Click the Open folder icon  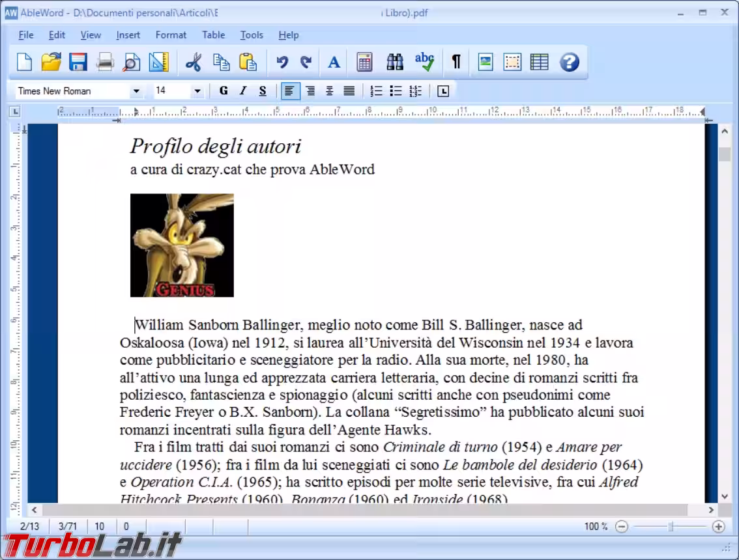tap(51, 62)
